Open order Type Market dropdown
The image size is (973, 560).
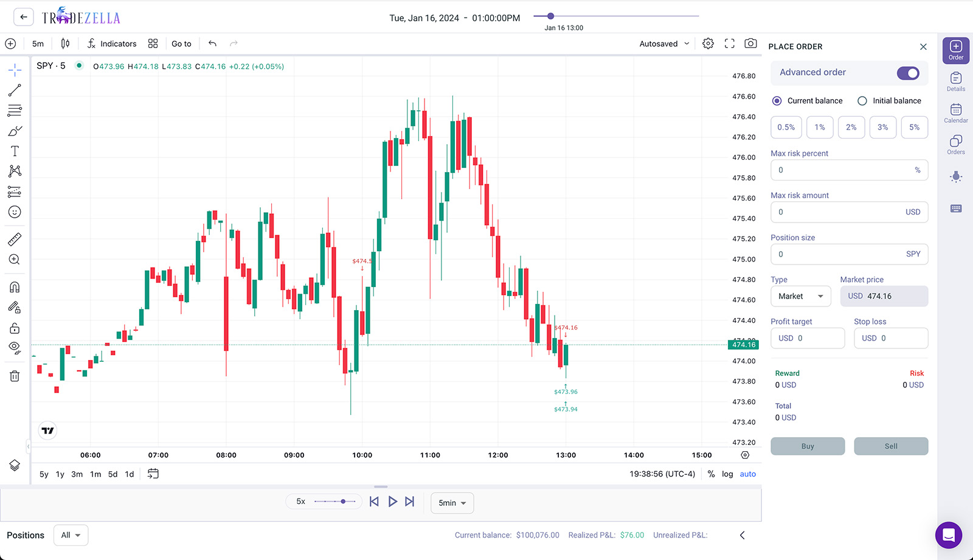point(801,296)
